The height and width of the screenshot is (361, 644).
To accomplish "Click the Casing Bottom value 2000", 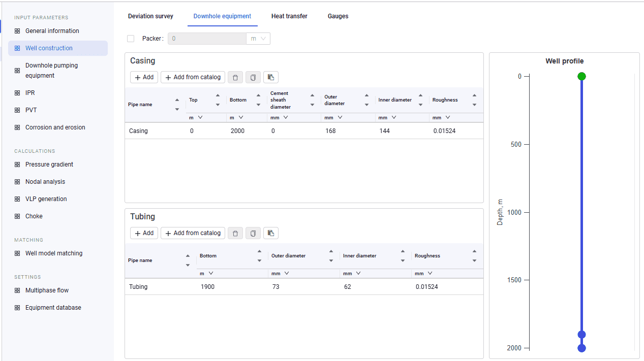I will click(x=237, y=131).
